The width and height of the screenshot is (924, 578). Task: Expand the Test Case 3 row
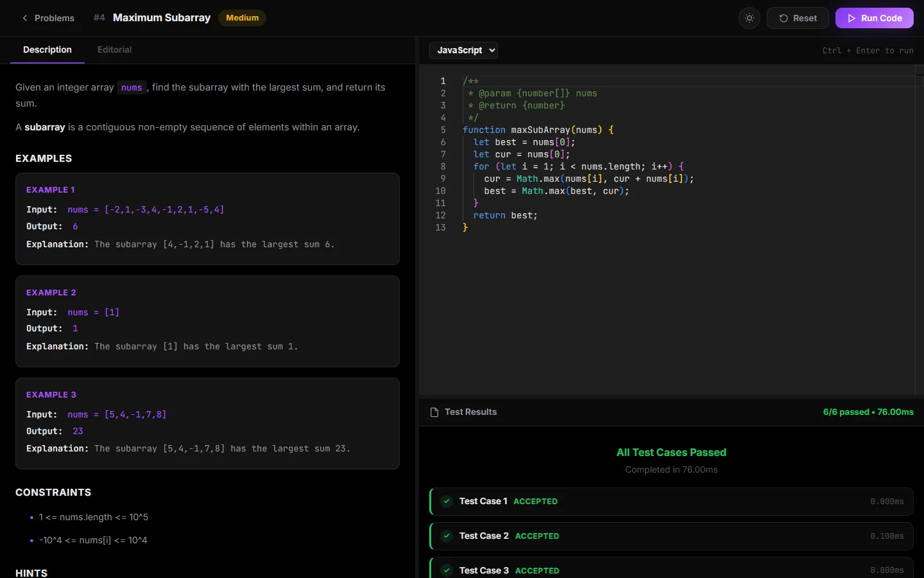[671, 568]
